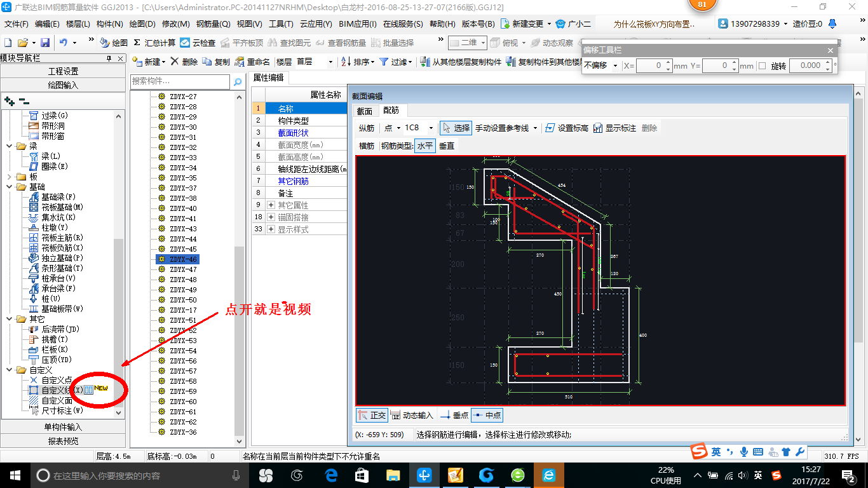868x488 pixels.
Task: Expand 其它属性 property group
Action: click(271, 205)
